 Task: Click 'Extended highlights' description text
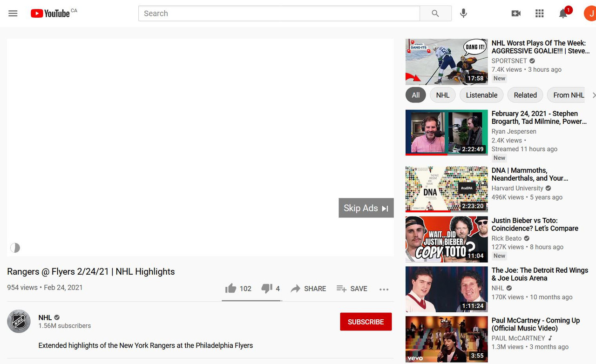(146, 345)
